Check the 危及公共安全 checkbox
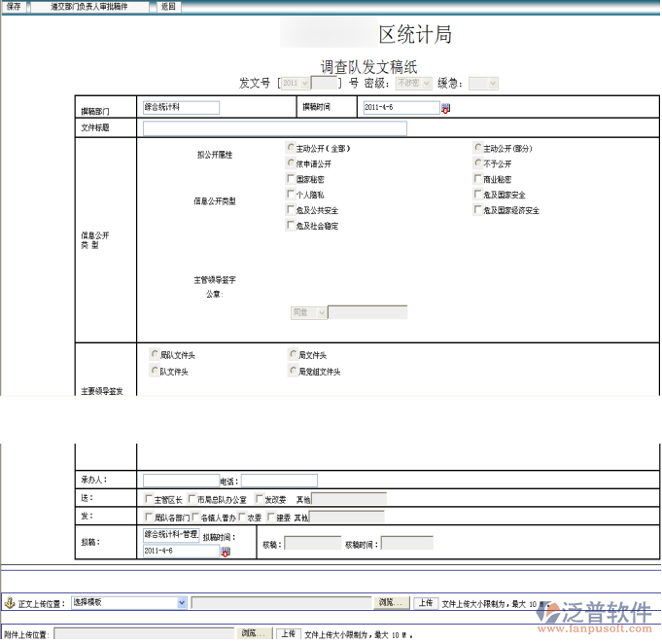The height and width of the screenshot is (644, 662). tap(291, 209)
